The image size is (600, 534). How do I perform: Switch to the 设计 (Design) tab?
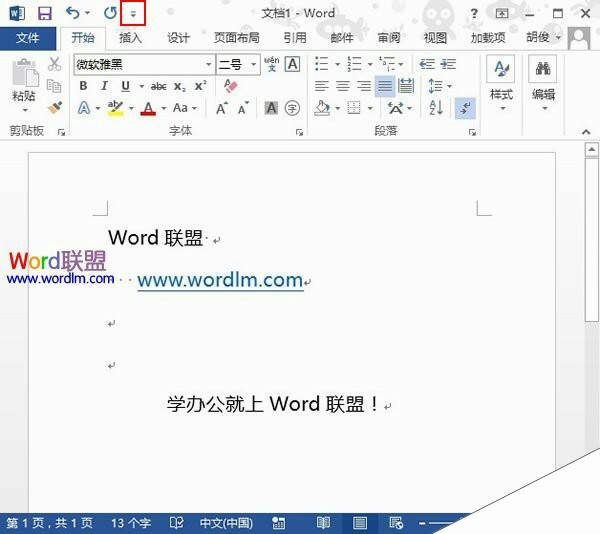[x=178, y=38]
